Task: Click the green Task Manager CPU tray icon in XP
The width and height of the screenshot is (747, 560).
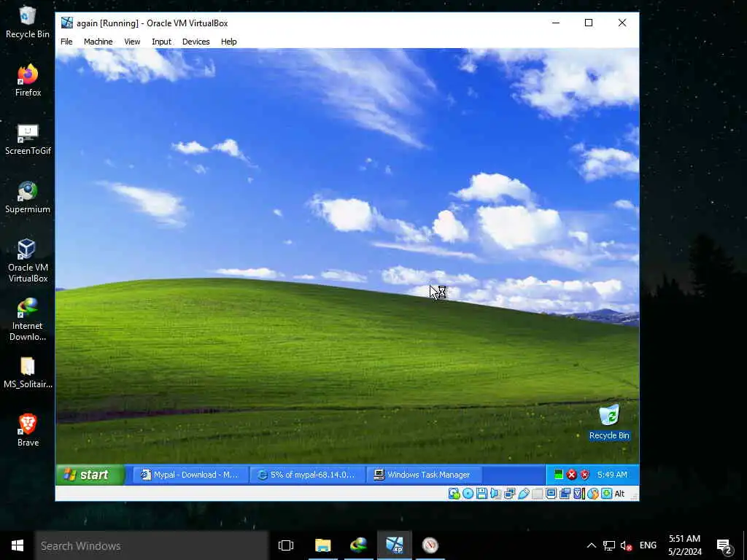Action: (558, 474)
